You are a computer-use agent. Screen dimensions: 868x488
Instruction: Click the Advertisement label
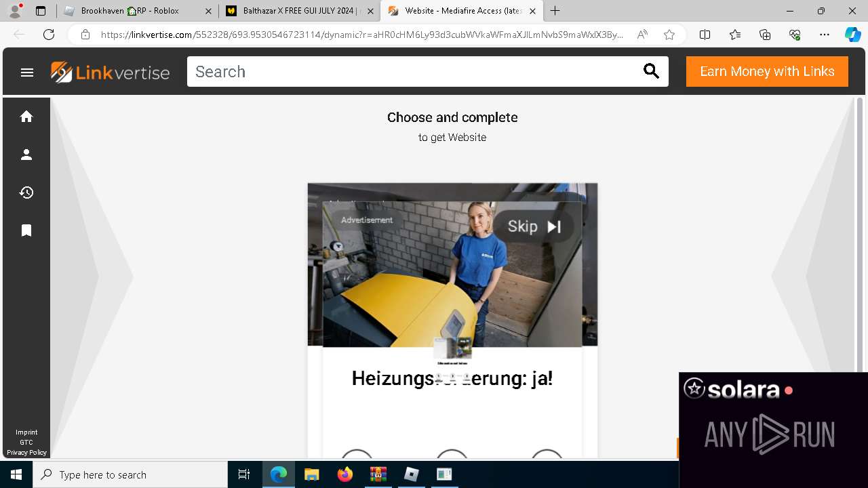[x=367, y=220]
